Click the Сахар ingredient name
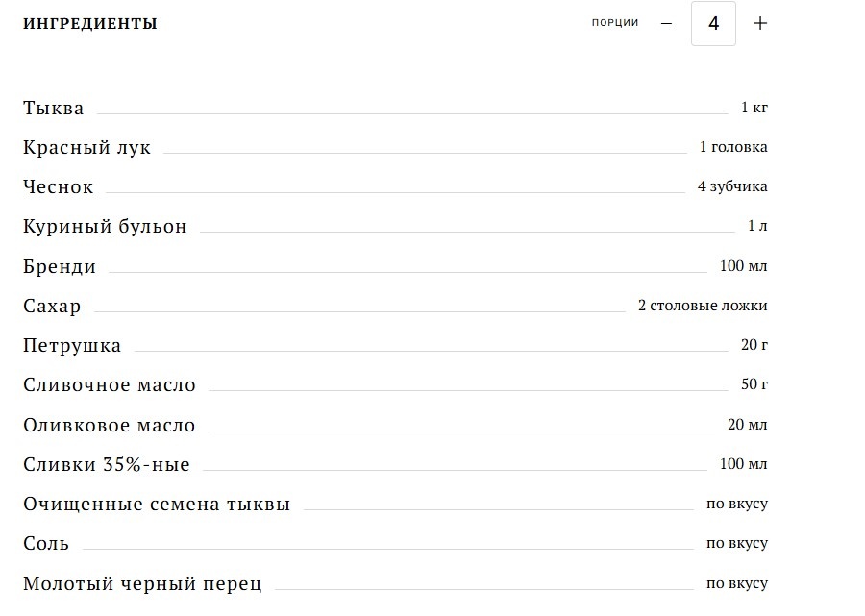The height and width of the screenshot is (616, 865). pyautogui.click(x=53, y=306)
